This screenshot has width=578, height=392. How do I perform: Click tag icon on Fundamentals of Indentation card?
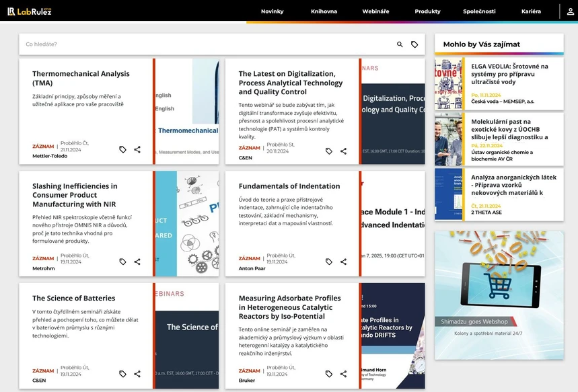(x=329, y=262)
